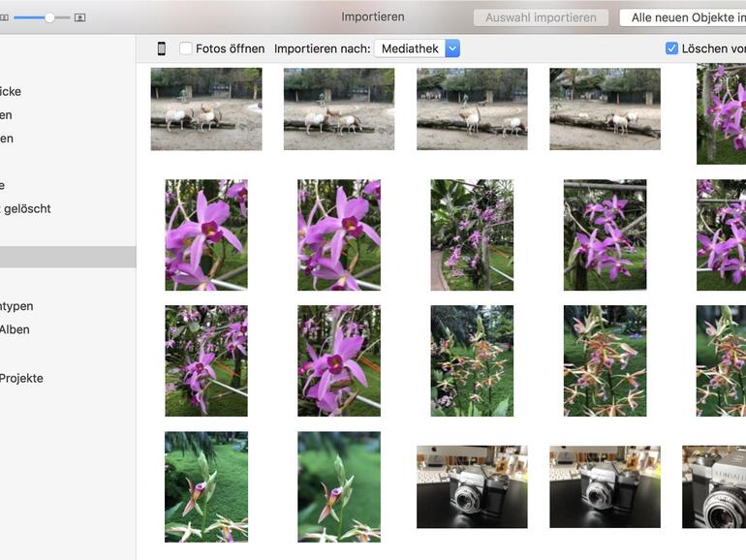Enable the Fotos öffnen checkbox

point(186,48)
